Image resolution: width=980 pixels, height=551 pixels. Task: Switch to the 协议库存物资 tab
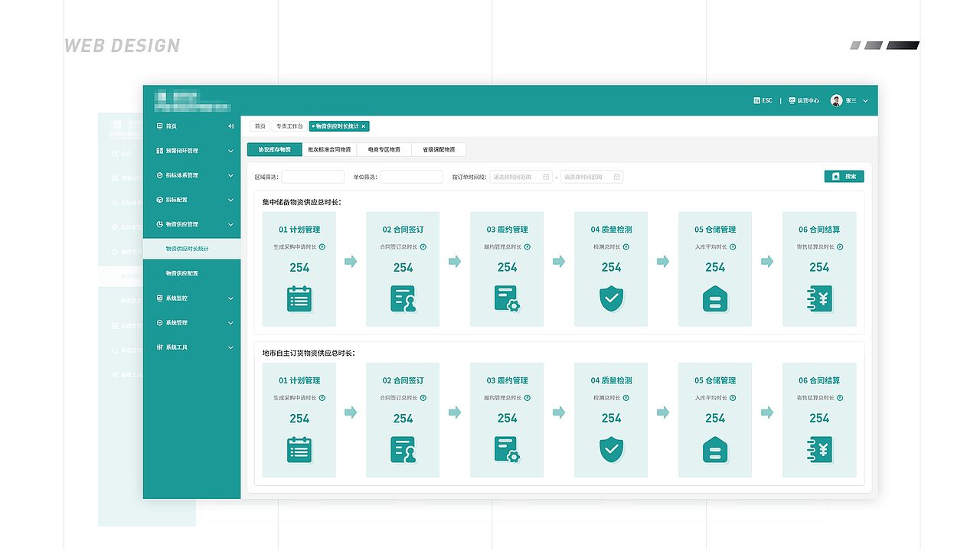tap(275, 150)
